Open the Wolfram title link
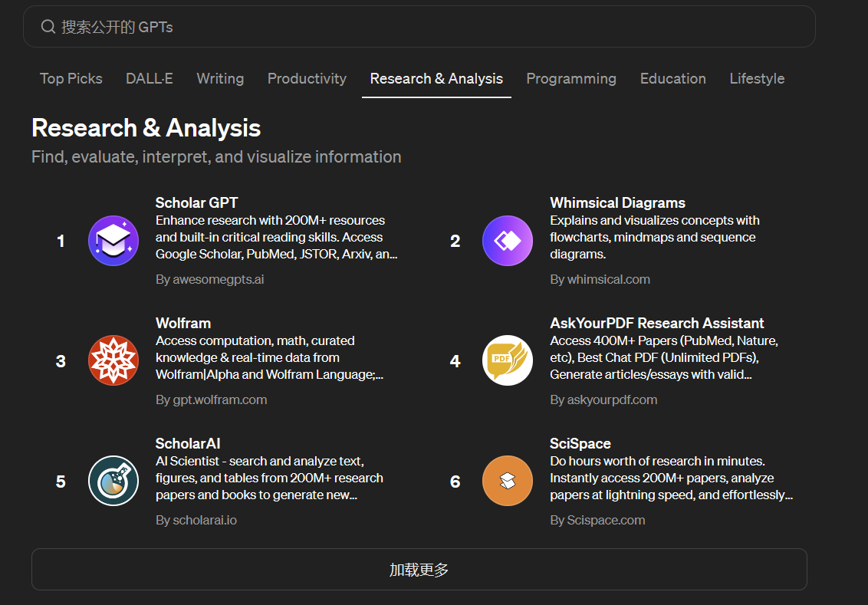Screen dimensions: 868x605 (x=183, y=324)
